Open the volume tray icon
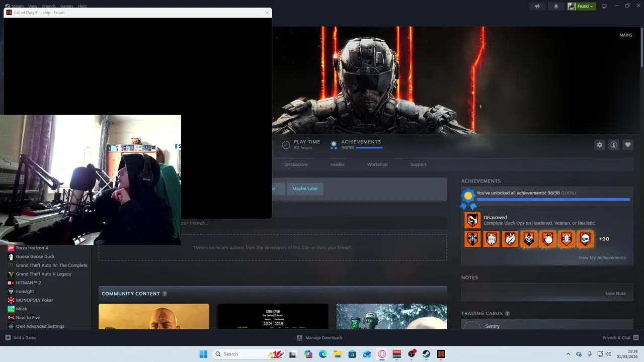The height and width of the screenshot is (362, 644). pos(608,354)
